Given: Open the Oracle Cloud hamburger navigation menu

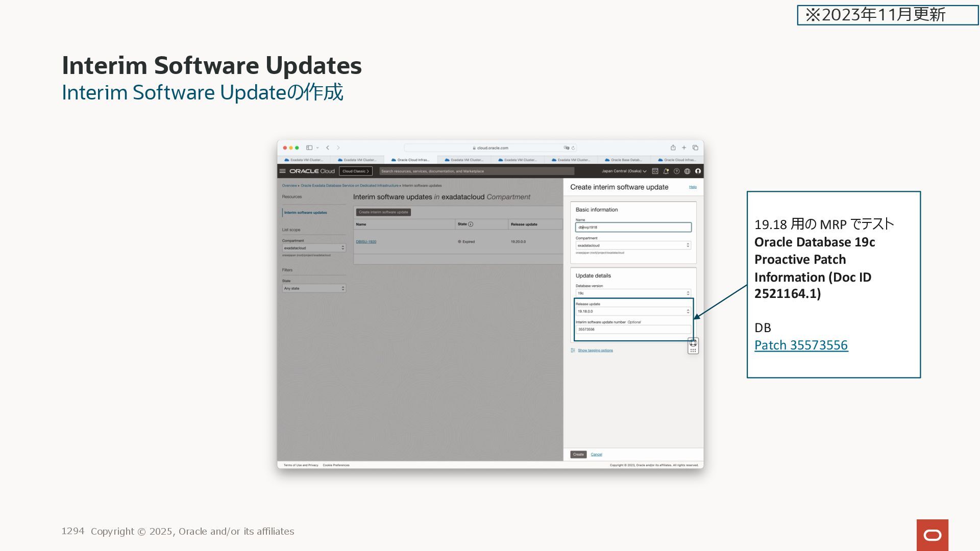Looking at the screenshot, I should point(282,171).
